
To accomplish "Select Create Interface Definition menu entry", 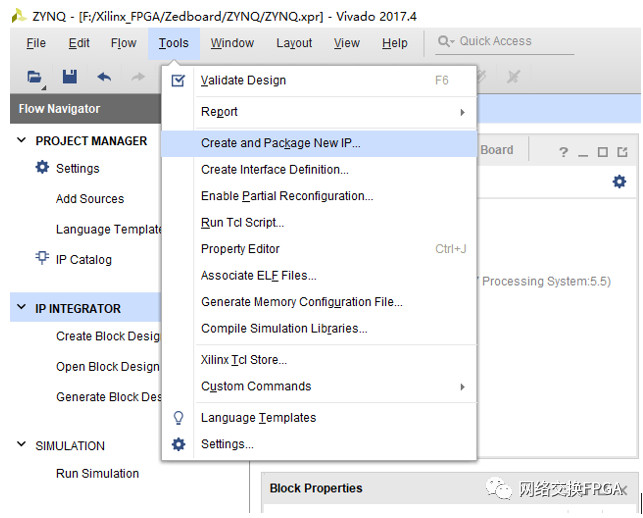I will pyautogui.click(x=319, y=170).
